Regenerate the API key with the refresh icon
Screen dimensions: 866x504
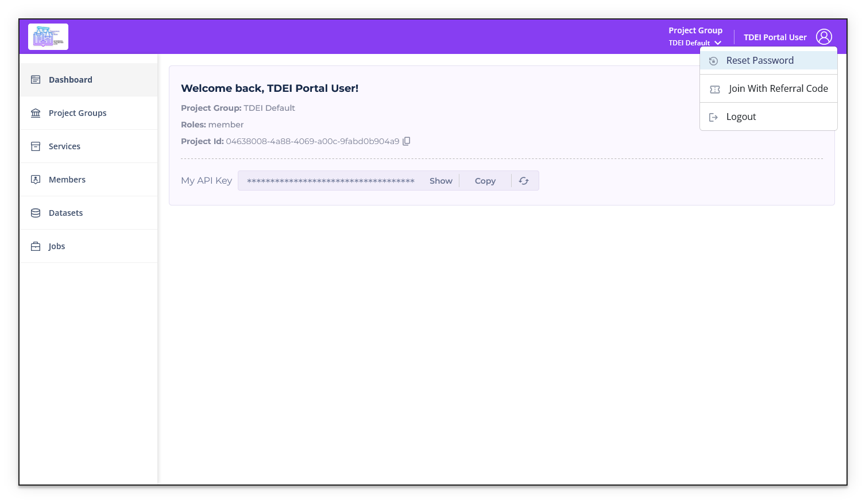click(x=523, y=180)
